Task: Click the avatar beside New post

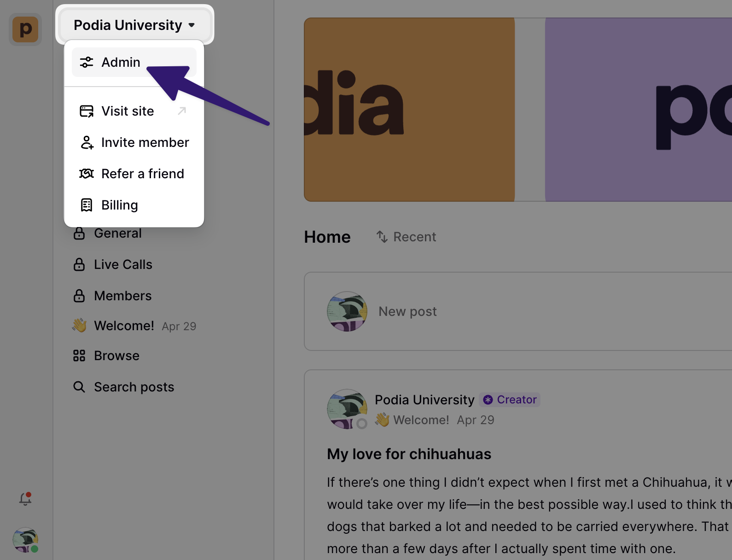Action: [x=347, y=311]
